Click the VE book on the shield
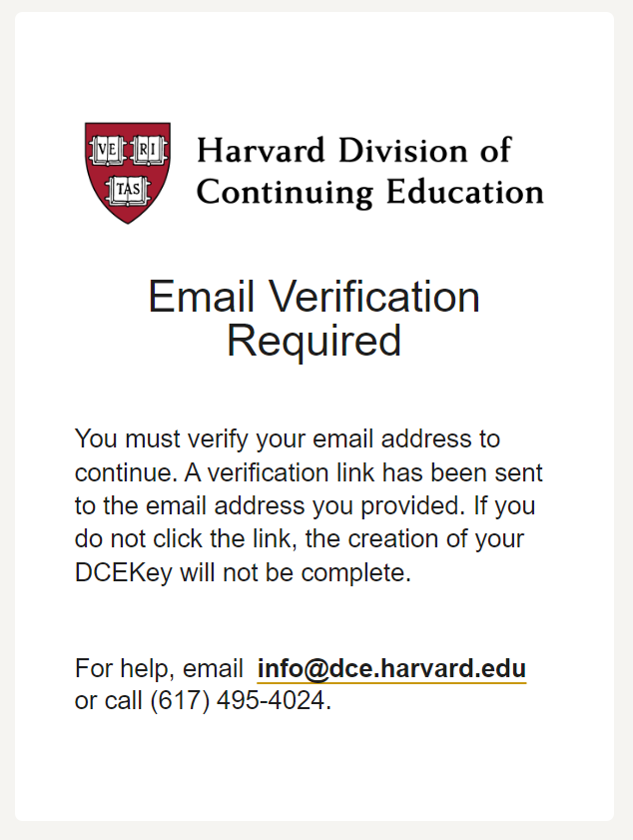Screen dimensions: 633x840 (x=108, y=151)
